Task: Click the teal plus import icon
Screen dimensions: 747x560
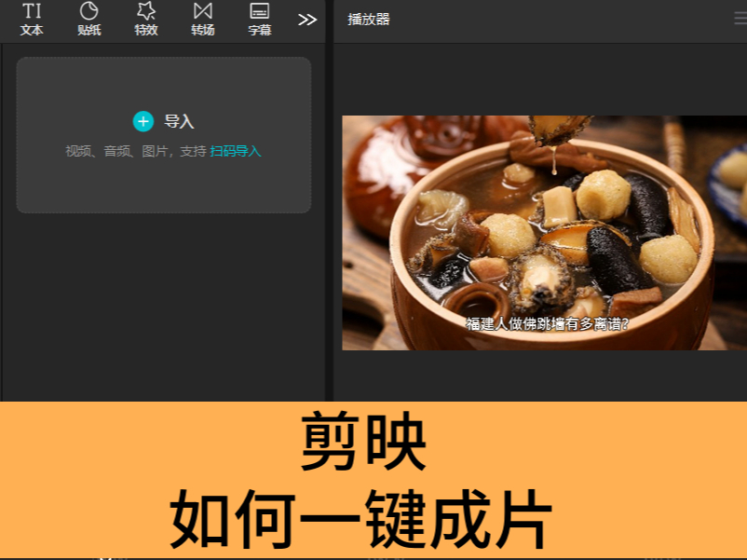Action: pyautogui.click(x=143, y=121)
